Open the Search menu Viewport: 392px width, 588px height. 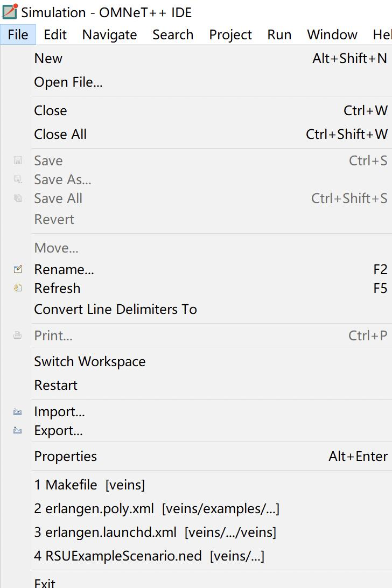pos(173,35)
